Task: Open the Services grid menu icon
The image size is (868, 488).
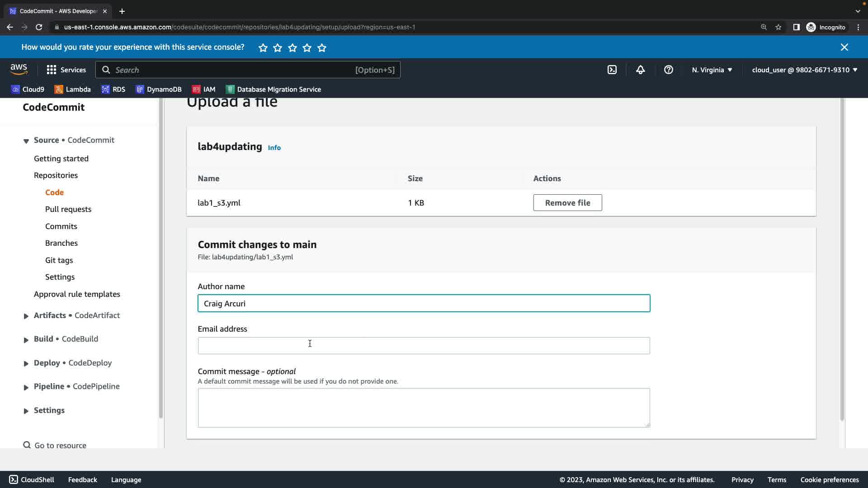Action: 52,70
